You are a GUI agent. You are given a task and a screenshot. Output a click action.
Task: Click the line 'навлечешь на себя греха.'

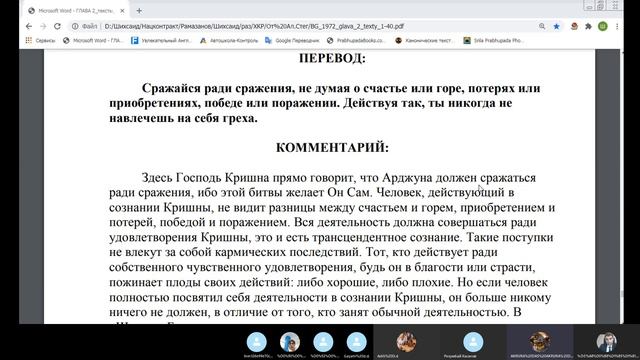pos(183,118)
